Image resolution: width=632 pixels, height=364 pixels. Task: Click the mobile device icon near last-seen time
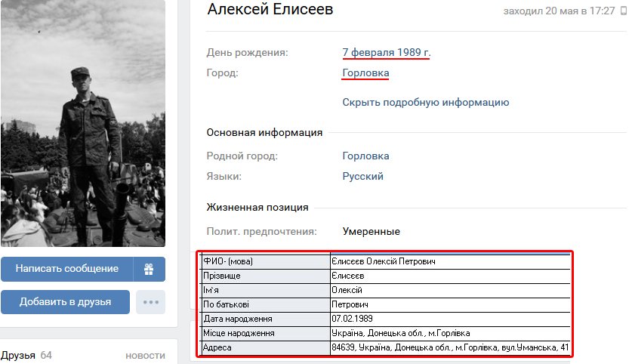[624, 11]
